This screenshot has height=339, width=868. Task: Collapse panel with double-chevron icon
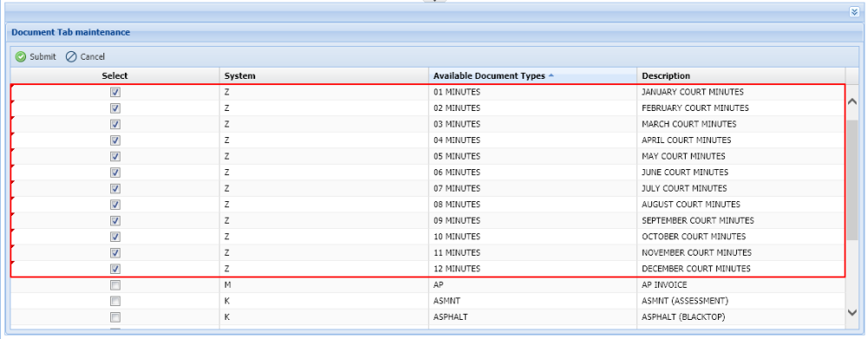[x=855, y=12]
